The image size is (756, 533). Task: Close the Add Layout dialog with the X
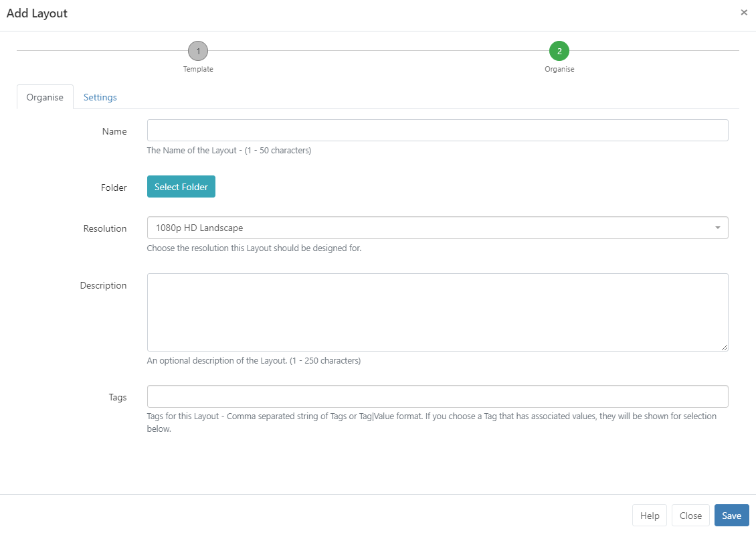pyautogui.click(x=744, y=13)
